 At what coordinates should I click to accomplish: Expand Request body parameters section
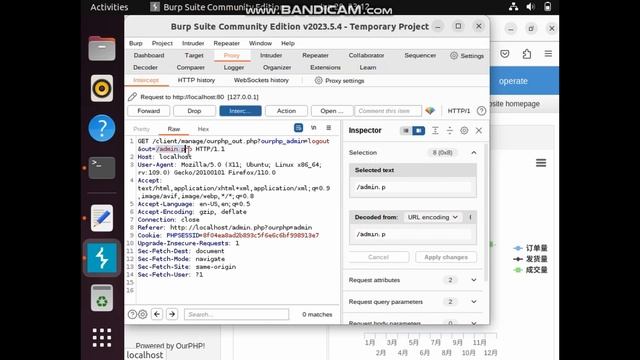pyautogui.click(x=473, y=323)
